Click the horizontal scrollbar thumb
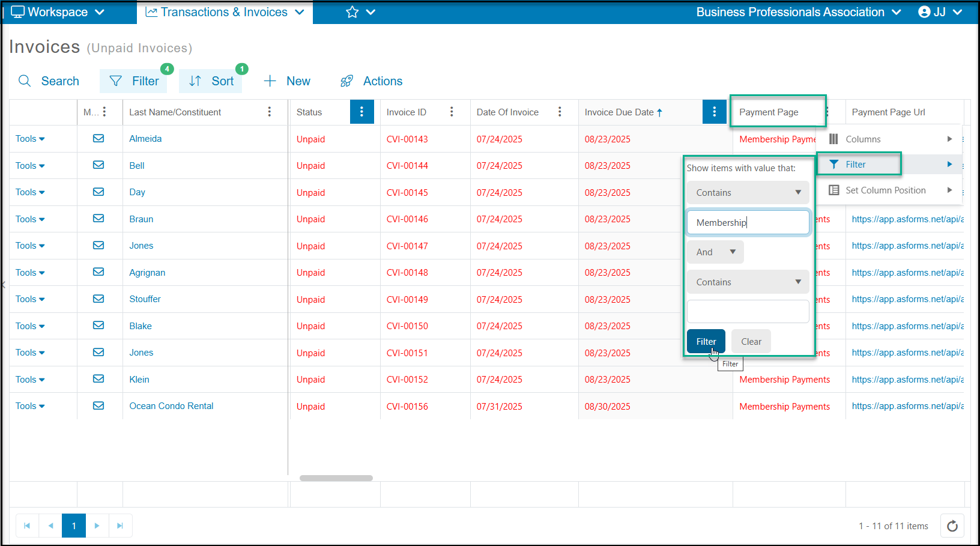980x546 pixels. pyautogui.click(x=336, y=478)
